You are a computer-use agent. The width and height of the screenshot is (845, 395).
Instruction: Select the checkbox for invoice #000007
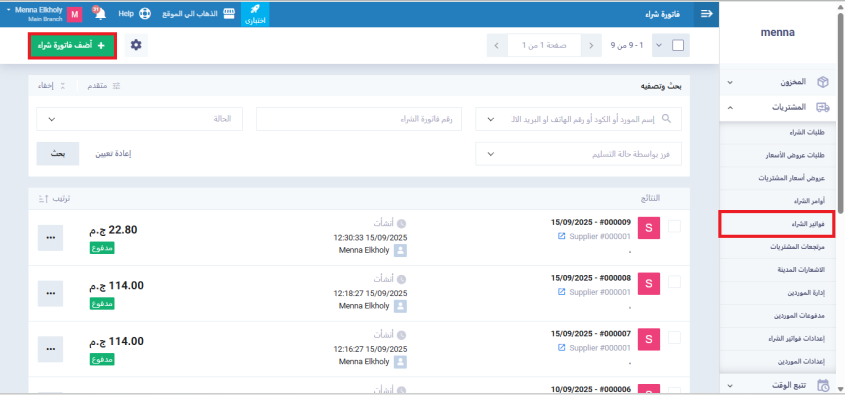[674, 337]
